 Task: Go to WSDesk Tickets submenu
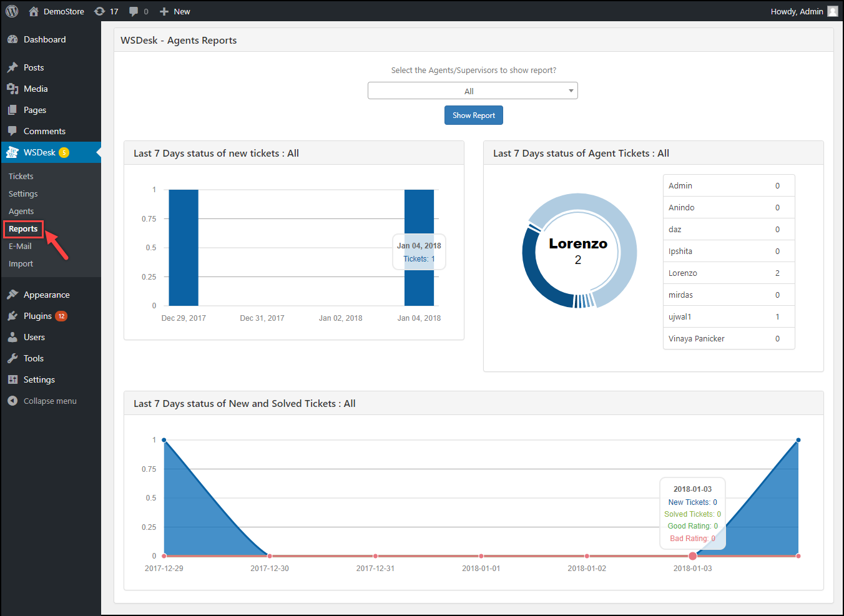pos(21,176)
